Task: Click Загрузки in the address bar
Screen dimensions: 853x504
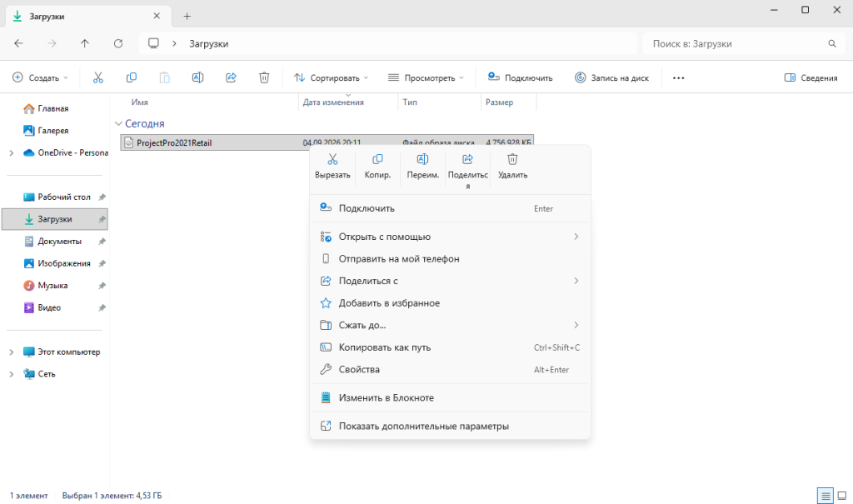Action: [x=209, y=43]
